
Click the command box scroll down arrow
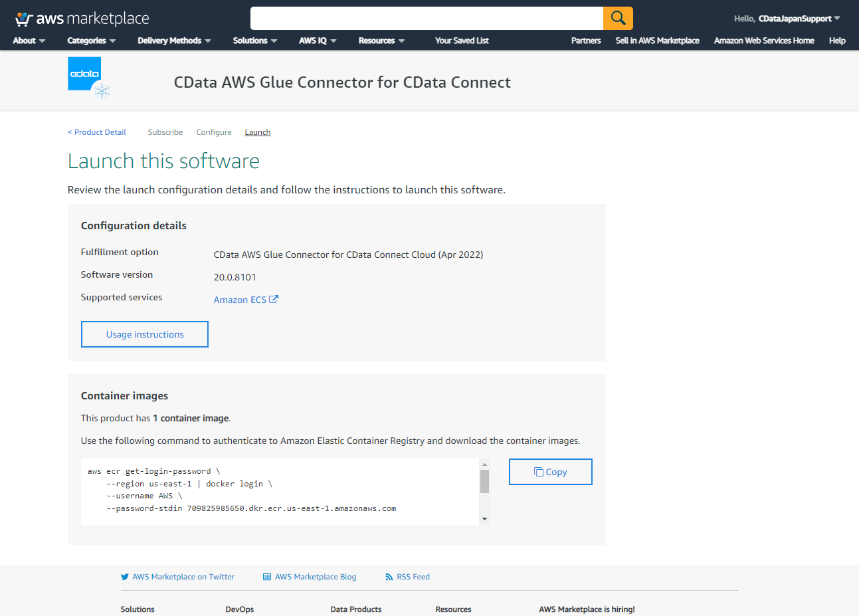click(484, 519)
